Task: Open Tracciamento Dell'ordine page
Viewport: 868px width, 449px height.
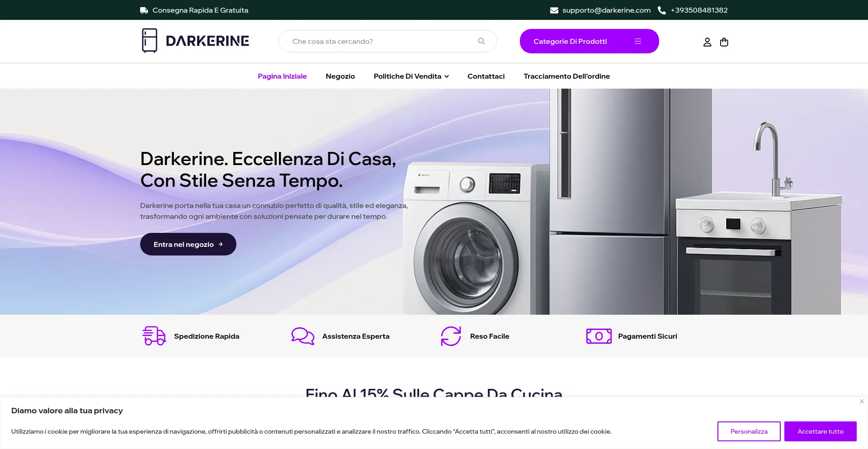Action: [x=566, y=76]
